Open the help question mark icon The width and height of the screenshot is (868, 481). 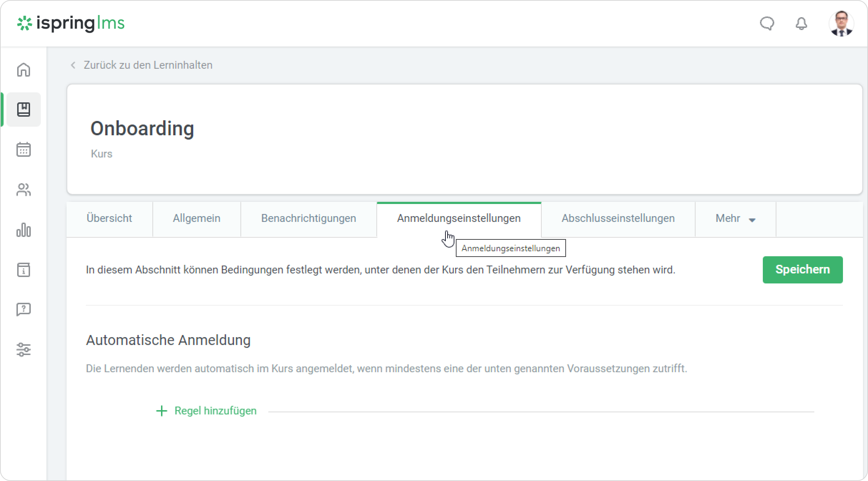24,309
